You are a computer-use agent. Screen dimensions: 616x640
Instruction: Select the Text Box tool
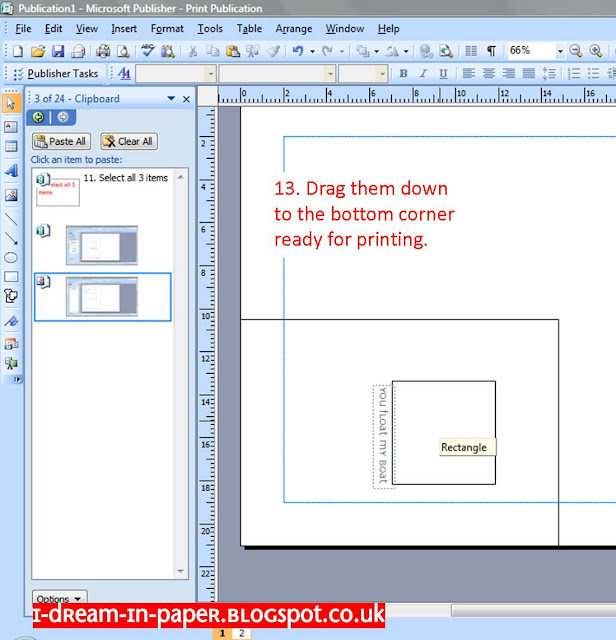click(11, 127)
